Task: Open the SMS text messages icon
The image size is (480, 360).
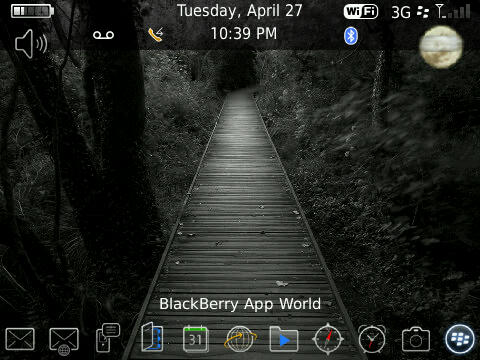Action: (108, 337)
